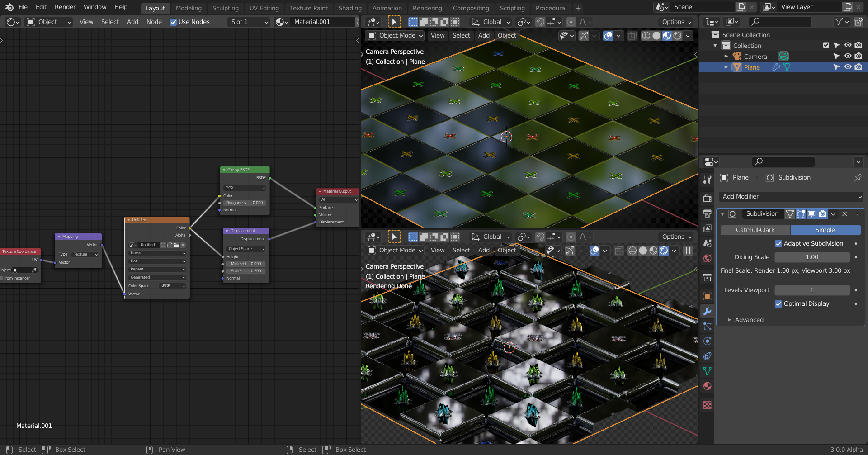Open the Modifier properties wrench tab

[x=708, y=311]
